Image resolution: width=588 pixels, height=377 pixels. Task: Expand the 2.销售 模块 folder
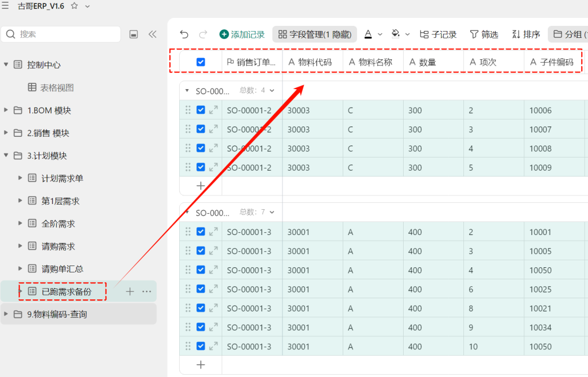coord(6,133)
